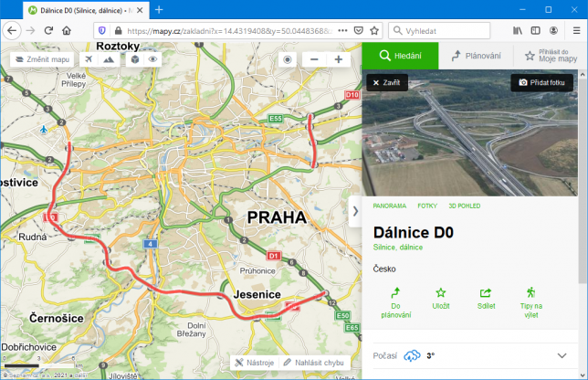This screenshot has width=588, height=380.
Task: Save the place with Uložit star
Action: (440, 299)
